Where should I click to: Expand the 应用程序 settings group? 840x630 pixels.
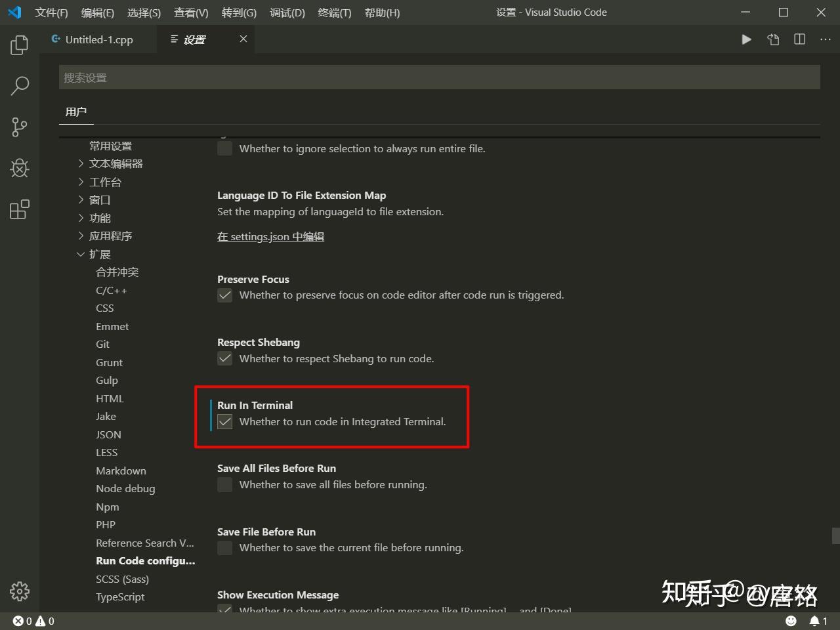coord(81,236)
